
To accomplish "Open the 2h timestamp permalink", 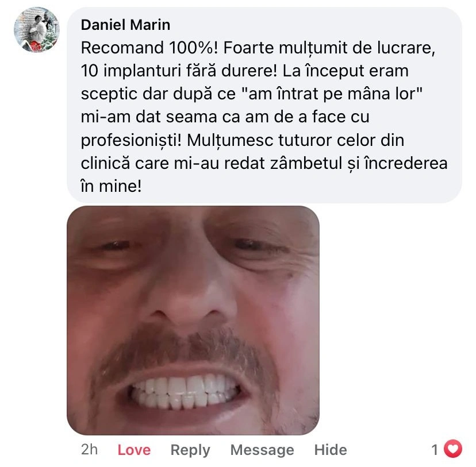I will pos(89,449).
